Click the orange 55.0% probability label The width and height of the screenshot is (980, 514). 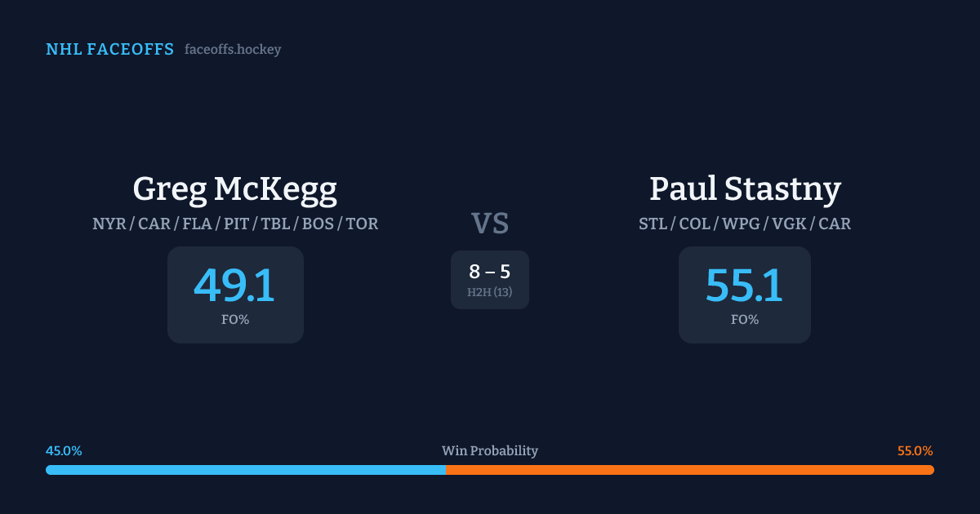(915, 451)
